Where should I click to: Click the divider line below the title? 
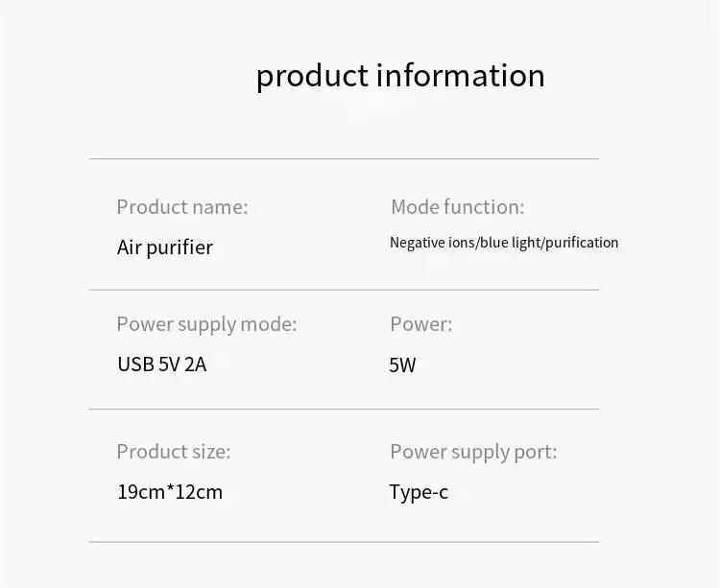(x=344, y=158)
